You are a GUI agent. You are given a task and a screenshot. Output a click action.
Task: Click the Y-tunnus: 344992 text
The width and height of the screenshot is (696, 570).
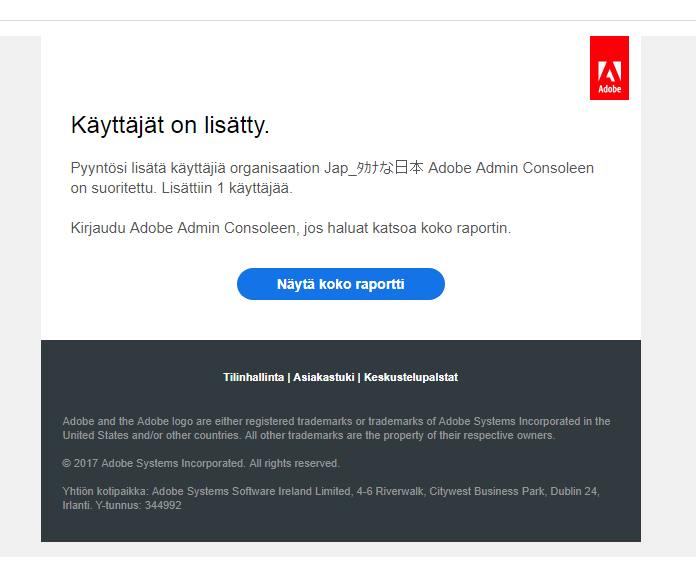click(x=138, y=506)
